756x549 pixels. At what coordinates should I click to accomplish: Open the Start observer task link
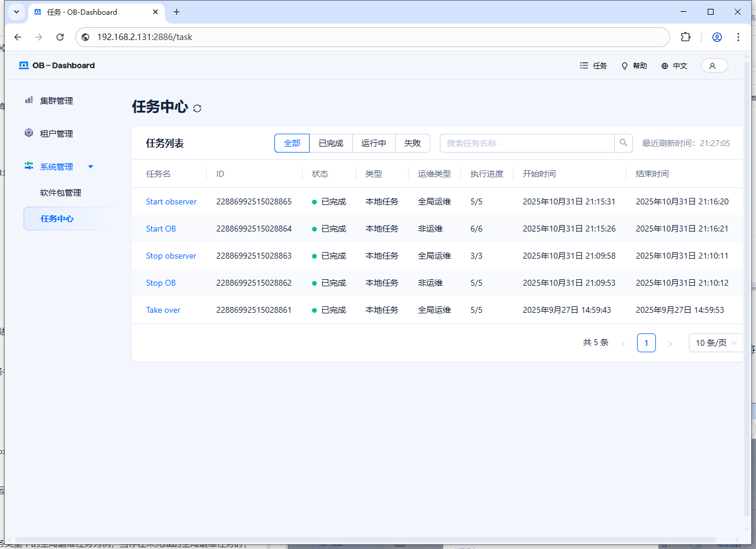point(171,201)
